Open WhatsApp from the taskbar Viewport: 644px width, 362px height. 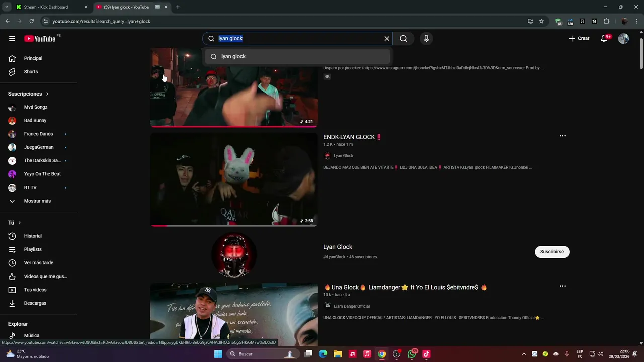[412, 354]
